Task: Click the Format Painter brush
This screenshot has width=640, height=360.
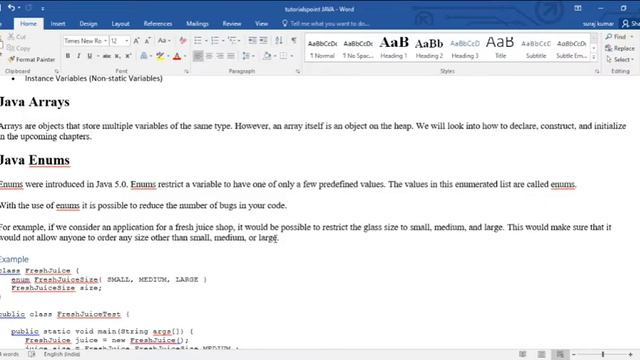Action: tap(31, 60)
